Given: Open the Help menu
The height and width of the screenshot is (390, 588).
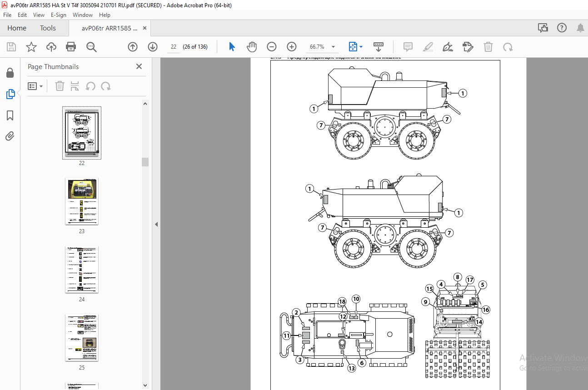Looking at the screenshot, I should coord(105,15).
